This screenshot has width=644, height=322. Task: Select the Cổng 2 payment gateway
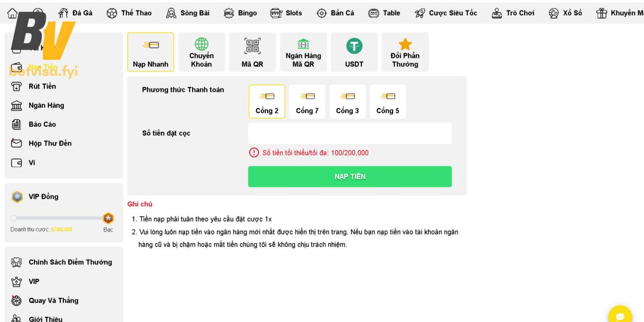click(x=267, y=102)
